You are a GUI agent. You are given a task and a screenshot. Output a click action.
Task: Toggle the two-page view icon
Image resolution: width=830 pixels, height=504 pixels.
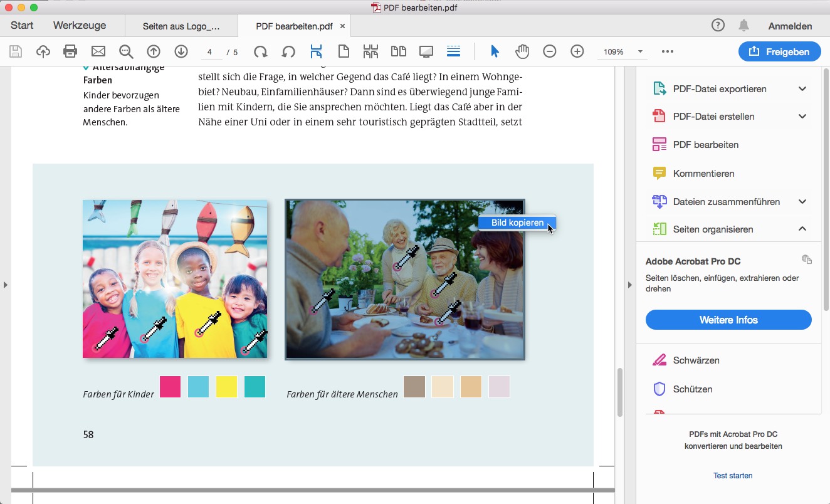point(398,52)
